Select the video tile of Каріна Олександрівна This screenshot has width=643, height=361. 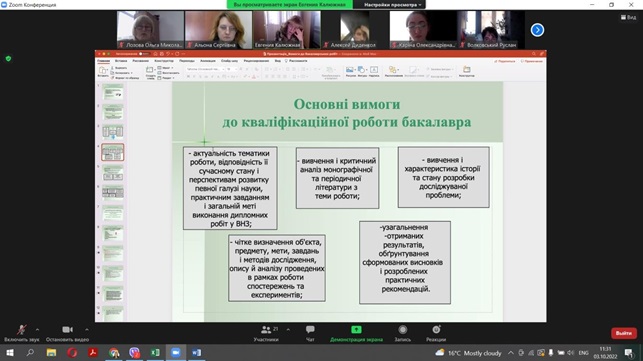pyautogui.click(x=423, y=30)
